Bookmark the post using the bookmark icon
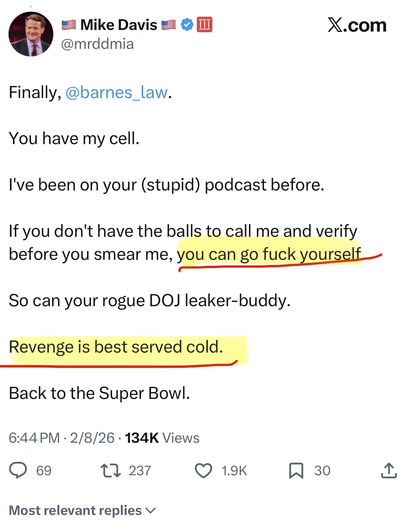This screenshot has height=532, width=407. pos(296,471)
